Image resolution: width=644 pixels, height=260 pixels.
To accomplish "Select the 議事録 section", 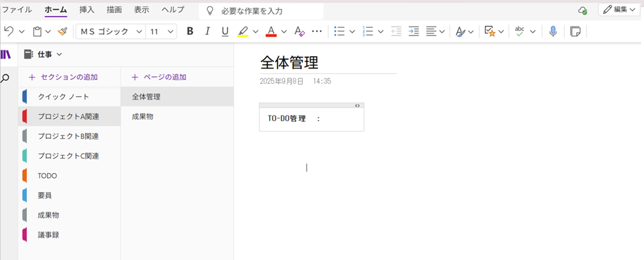I will [x=70, y=235].
